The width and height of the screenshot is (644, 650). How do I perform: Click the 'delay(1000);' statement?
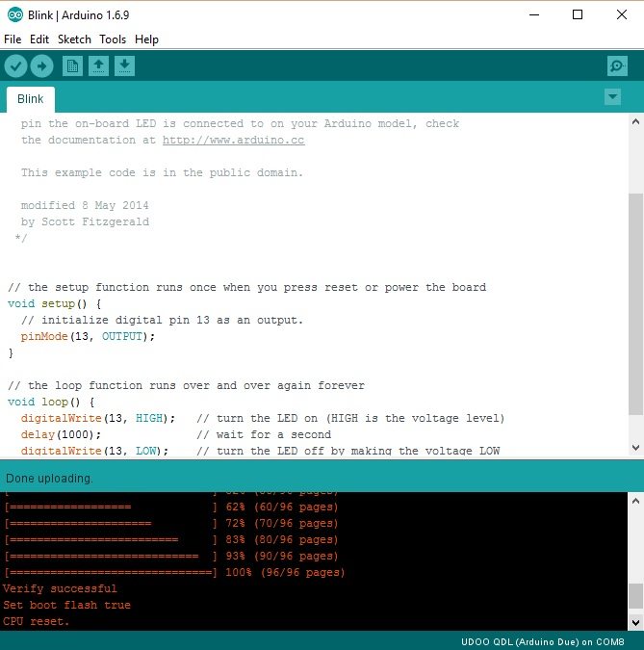coord(61,435)
